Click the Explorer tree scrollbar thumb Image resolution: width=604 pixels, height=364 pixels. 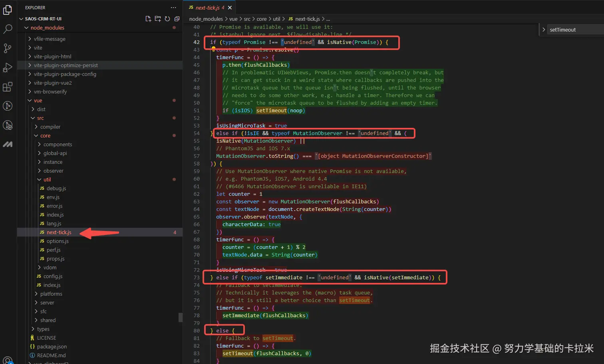tap(181, 318)
